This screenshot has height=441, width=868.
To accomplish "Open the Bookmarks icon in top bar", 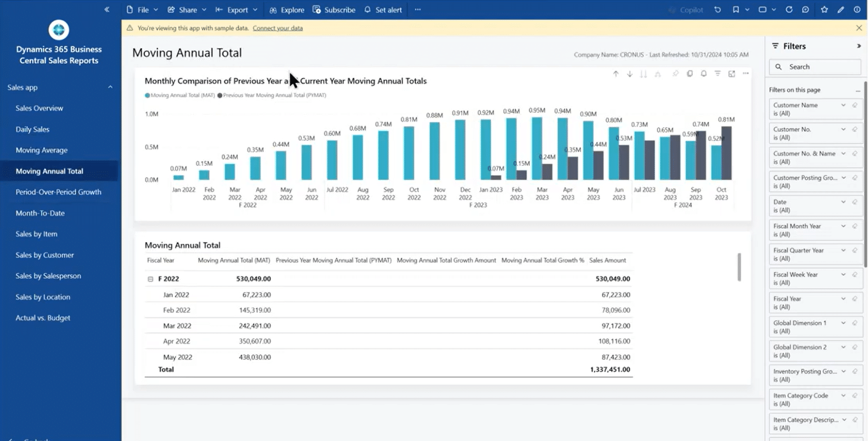I will (736, 9).
